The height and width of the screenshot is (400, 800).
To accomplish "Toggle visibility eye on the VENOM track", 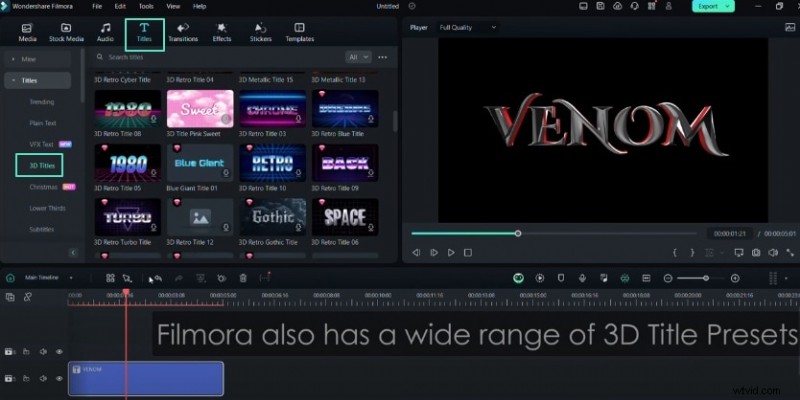I will [59, 377].
